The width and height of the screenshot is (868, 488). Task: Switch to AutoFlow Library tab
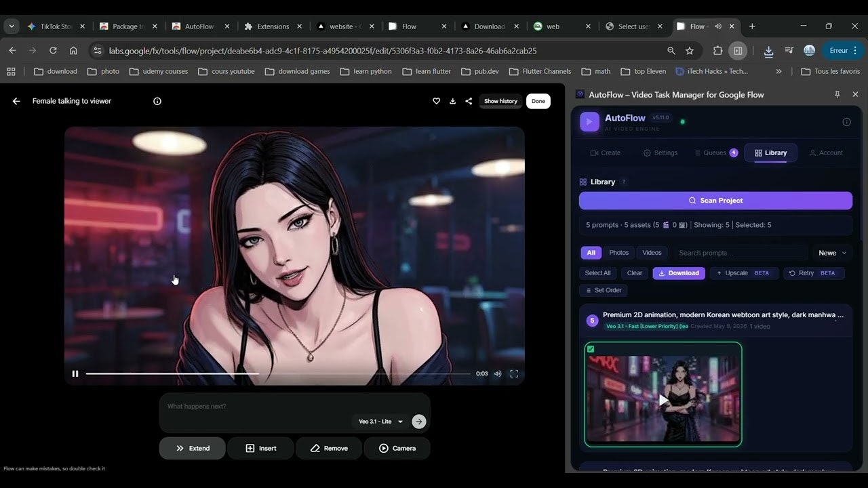pos(770,153)
